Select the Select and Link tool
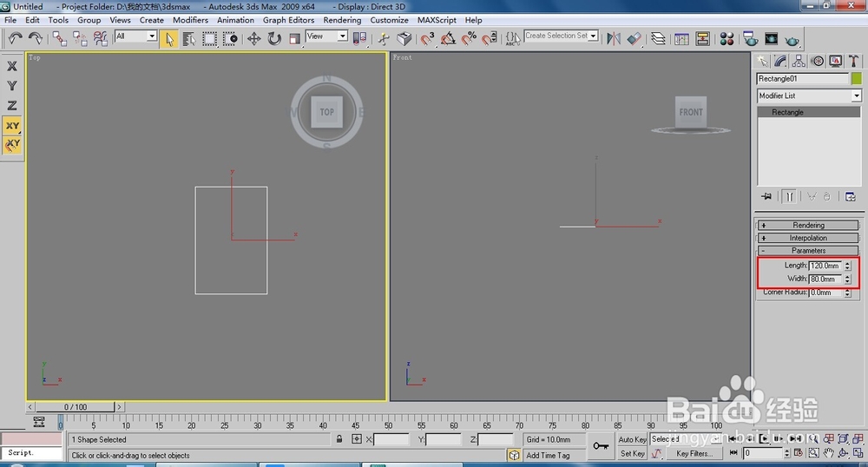 point(60,38)
